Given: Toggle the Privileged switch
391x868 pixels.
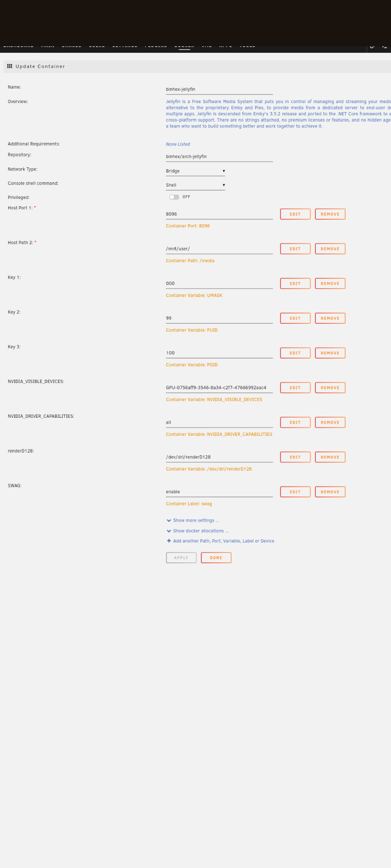Looking at the screenshot, I should click(x=174, y=197).
